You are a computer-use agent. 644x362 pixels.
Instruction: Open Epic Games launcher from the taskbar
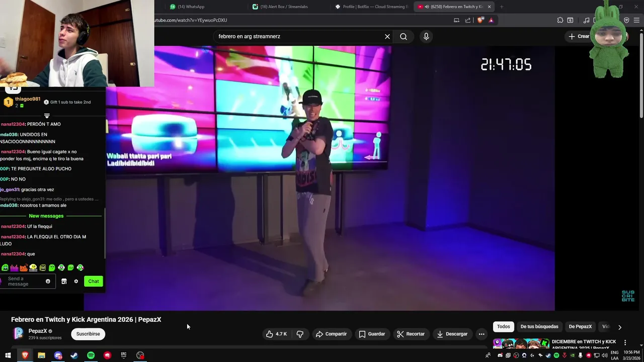123,355
